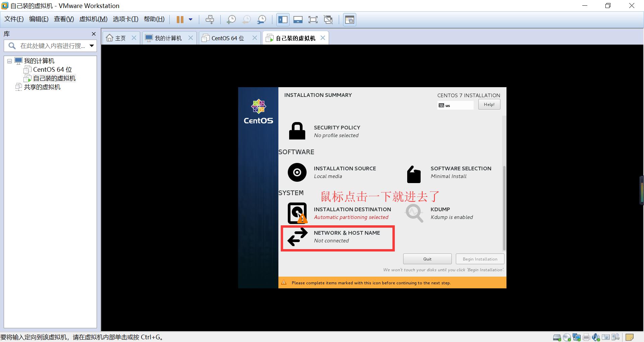Open the 帮助(H) menu

click(154, 19)
